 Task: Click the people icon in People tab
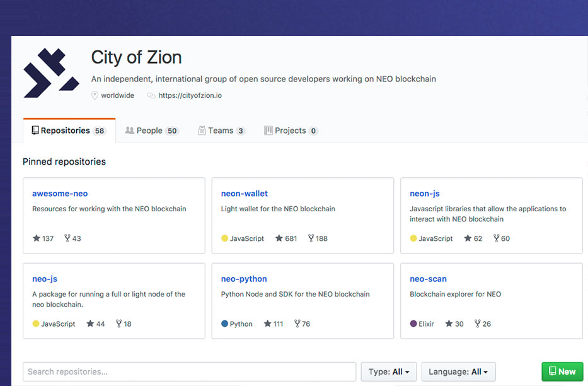pos(129,130)
